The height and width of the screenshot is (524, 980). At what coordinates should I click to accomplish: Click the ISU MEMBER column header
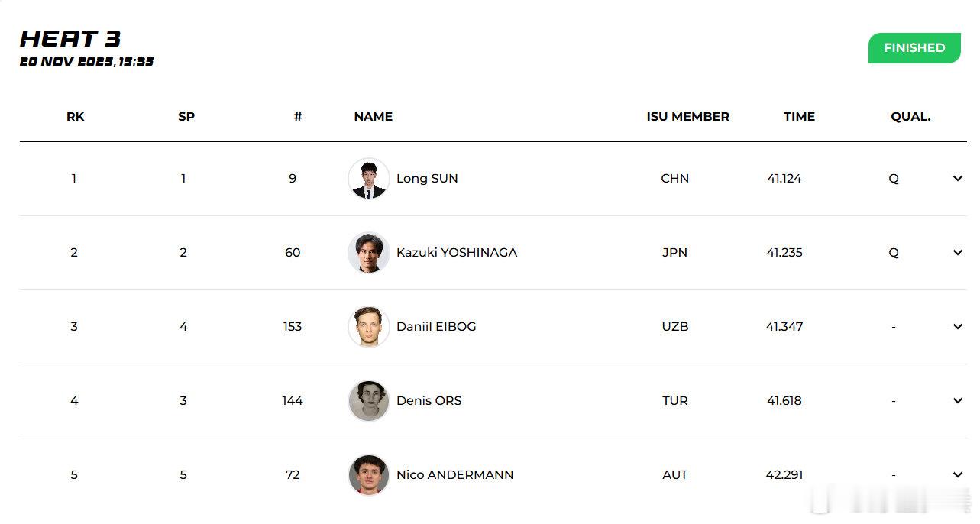pyautogui.click(x=687, y=117)
